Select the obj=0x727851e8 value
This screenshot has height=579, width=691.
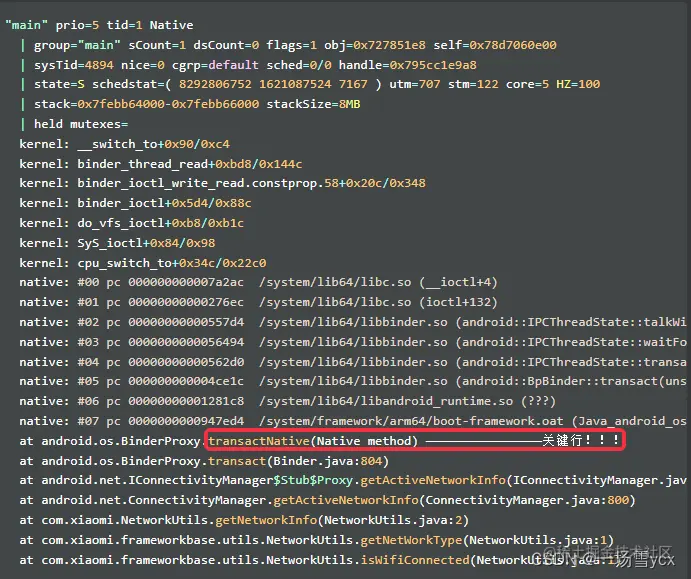pos(375,45)
